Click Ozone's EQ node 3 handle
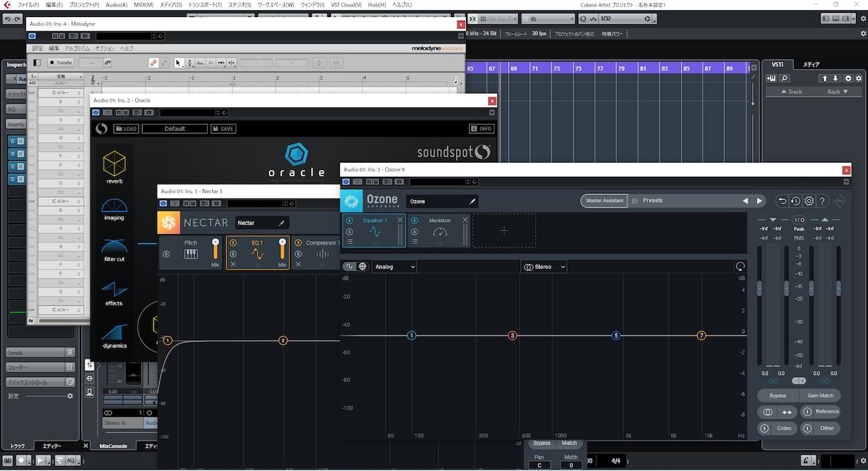 pyautogui.click(x=512, y=335)
